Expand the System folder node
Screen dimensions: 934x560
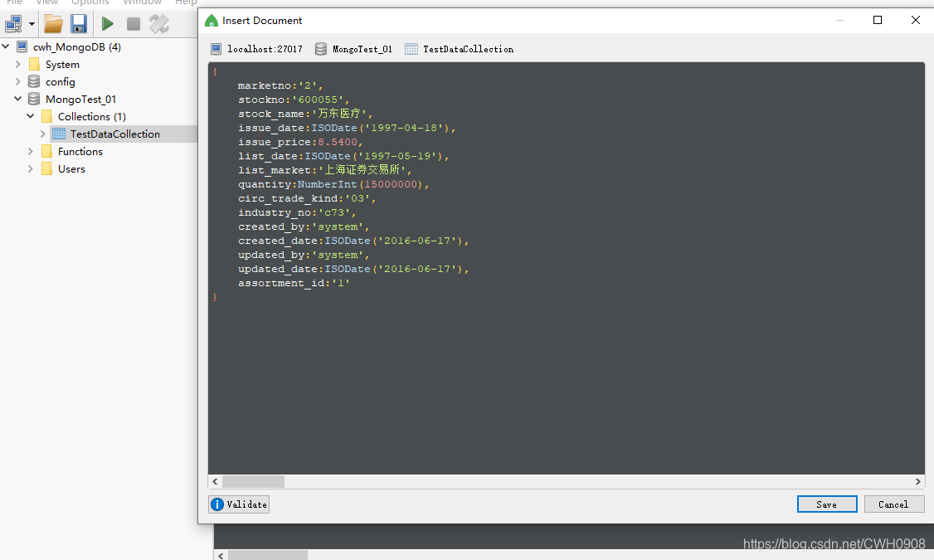click(18, 64)
